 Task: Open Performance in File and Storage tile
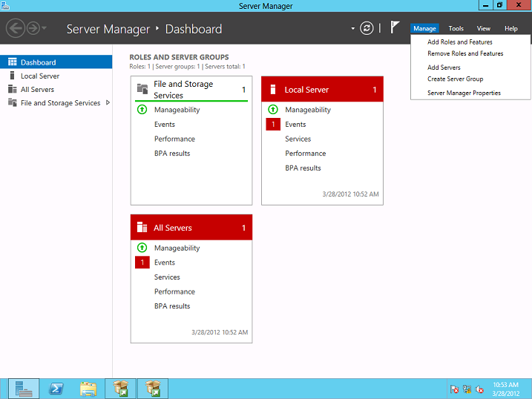(174, 139)
